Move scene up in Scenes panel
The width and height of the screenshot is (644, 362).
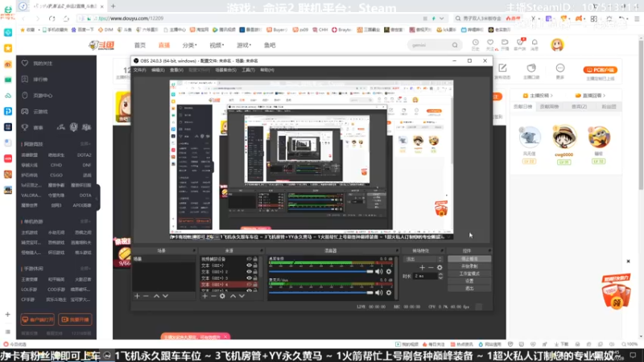(156, 296)
